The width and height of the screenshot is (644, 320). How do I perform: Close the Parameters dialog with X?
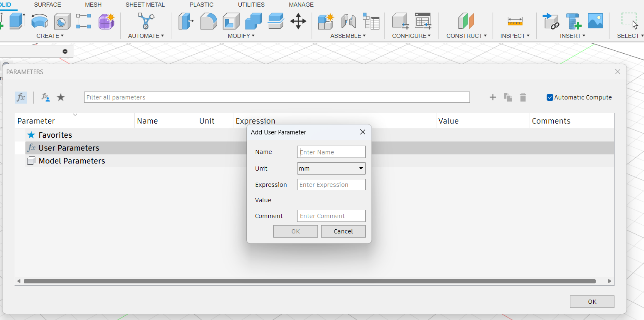pos(618,72)
